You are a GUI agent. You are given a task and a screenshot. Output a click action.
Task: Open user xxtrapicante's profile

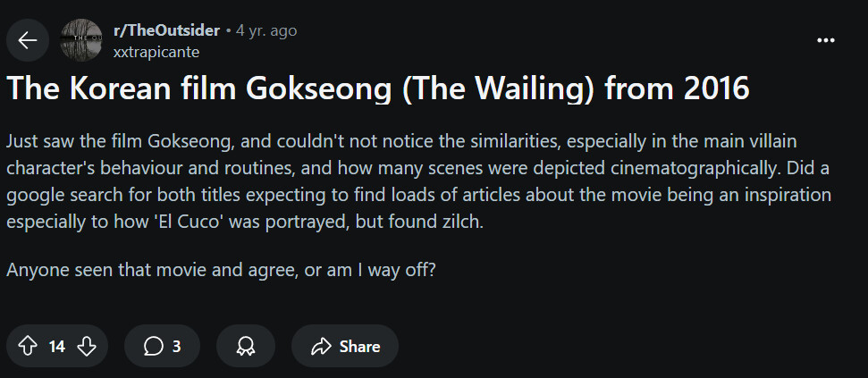pos(156,52)
